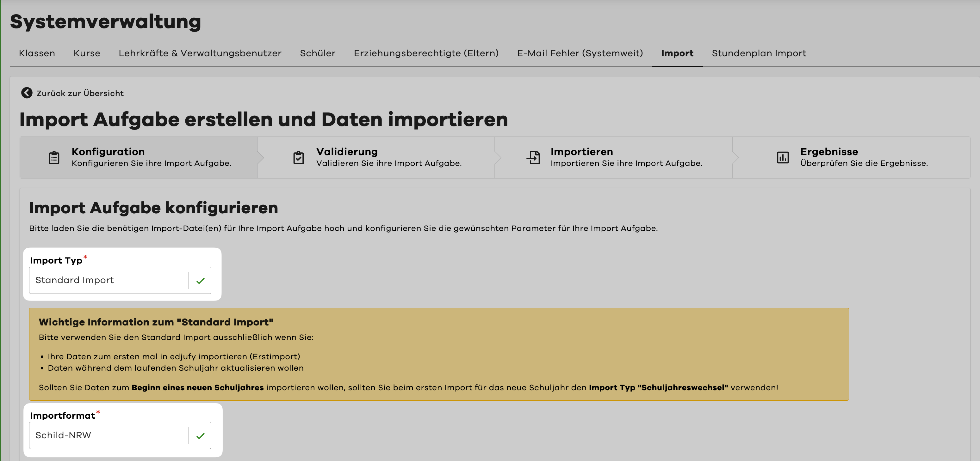Click the Konfiguration clipboard step icon
This screenshot has width=980, height=461.
point(54,157)
